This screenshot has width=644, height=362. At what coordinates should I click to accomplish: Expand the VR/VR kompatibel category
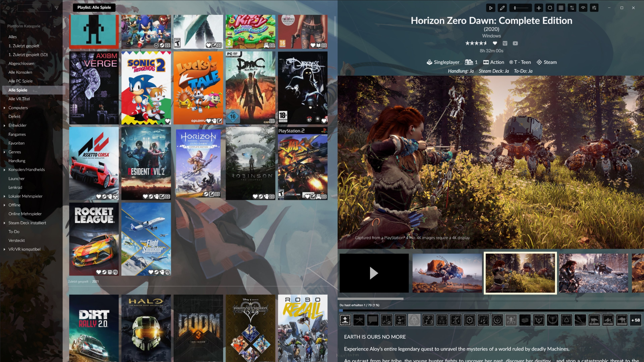click(5, 249)
